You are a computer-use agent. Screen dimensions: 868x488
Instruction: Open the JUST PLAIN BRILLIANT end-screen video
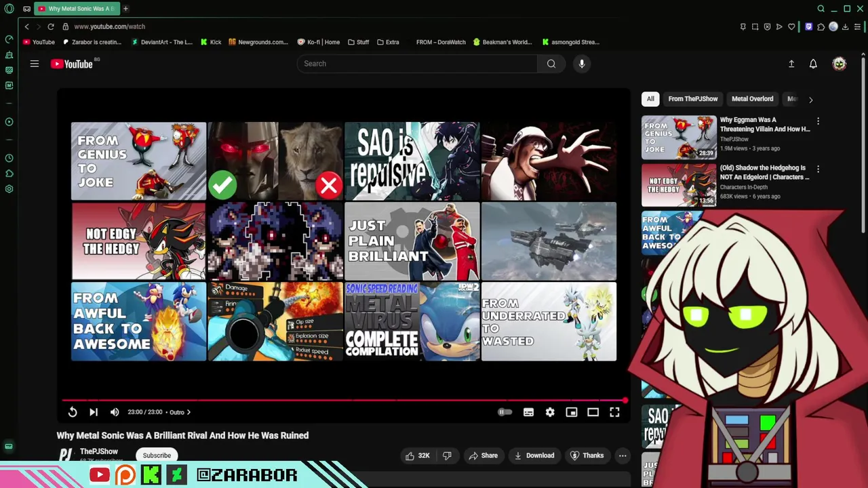pos(412,241)
